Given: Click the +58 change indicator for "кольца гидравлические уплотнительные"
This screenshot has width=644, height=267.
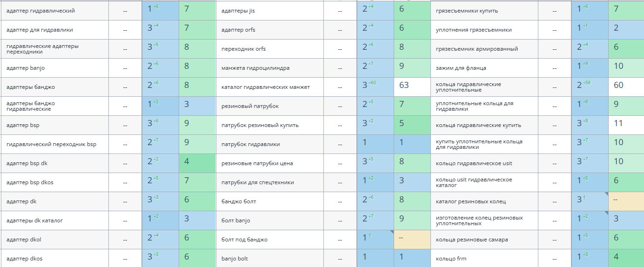Looking at the screenshot, I should point(586,83).
